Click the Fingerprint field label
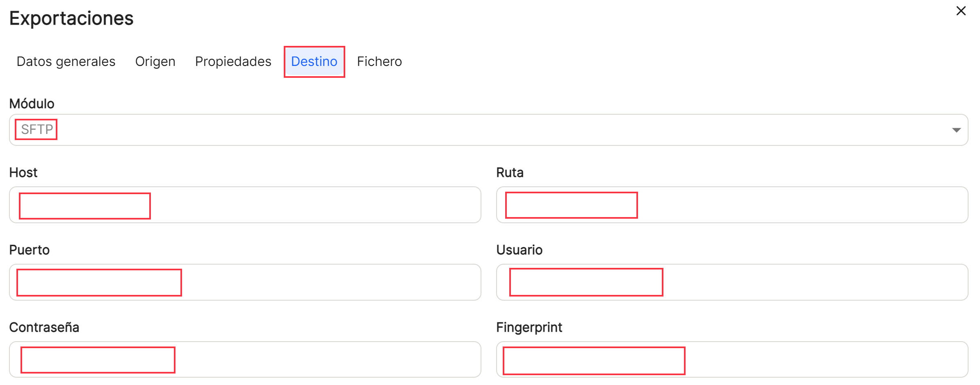The width and height of the screenshot is (980, 385). click(x=529, y=327)
